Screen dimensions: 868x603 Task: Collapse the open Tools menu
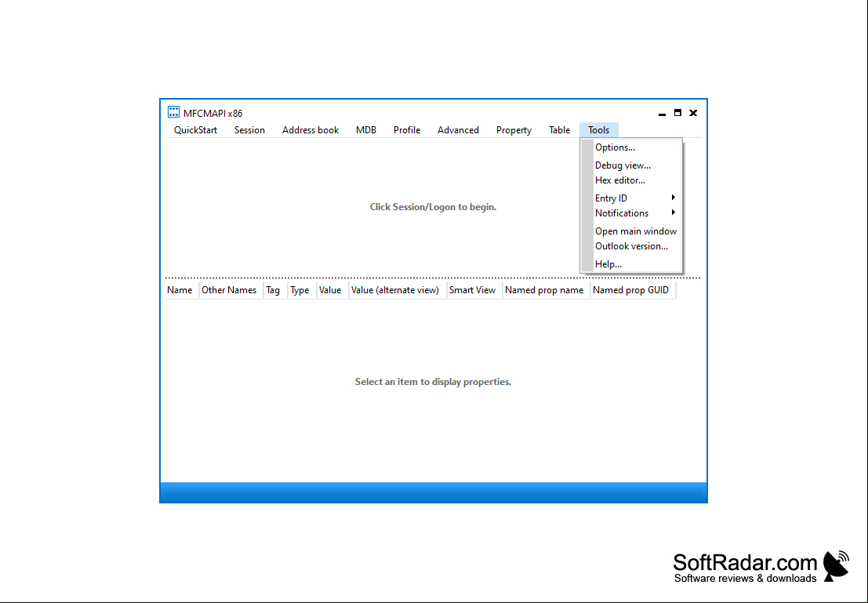(x=599, y=130)
